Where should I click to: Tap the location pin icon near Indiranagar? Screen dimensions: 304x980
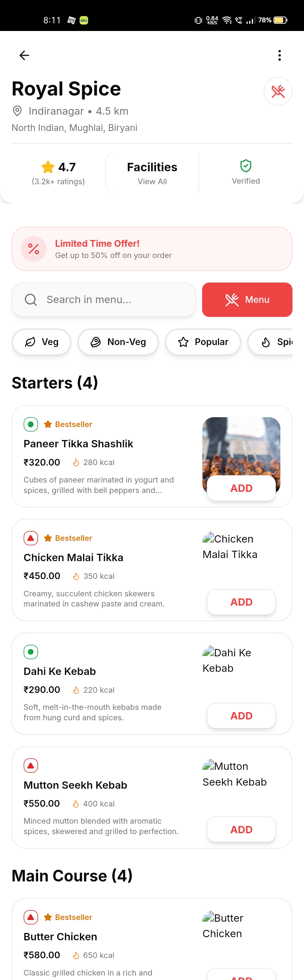point(17,111)
